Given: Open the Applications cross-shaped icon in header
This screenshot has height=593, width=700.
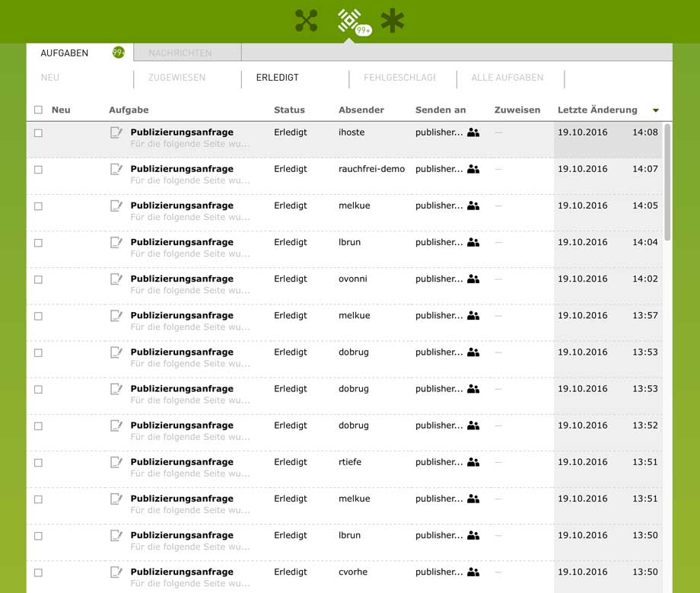Looking at the screenshot, I should (306, 21).
